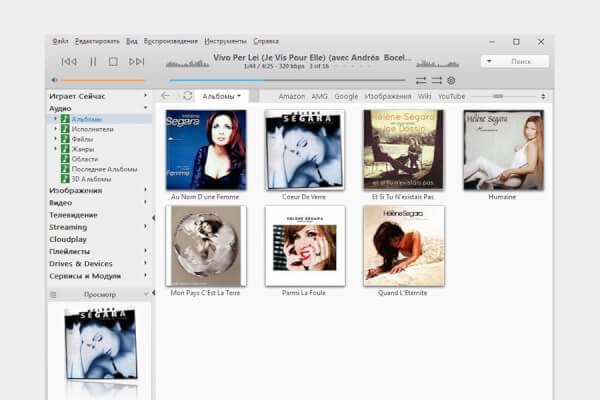Viewport: 600px width, 400px height.
Task: Open the Amazon lookup link
Action: (x=292, y=96)
